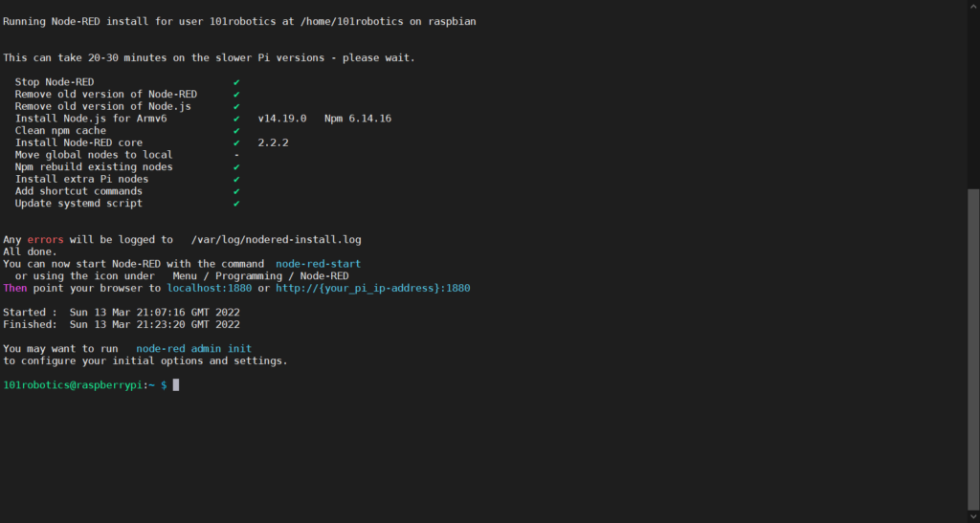
Task: Click the 101robotics@raspberrypi prompt
Action: pyautogui.click(x=73, y=385)
